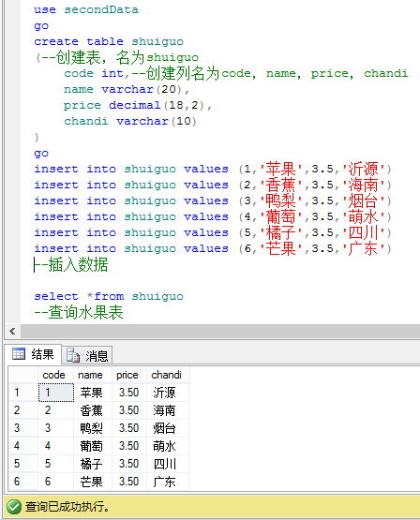420x520 pixels.
Task: Click the name cell 鸭梨
Action: tap(93, 428)
